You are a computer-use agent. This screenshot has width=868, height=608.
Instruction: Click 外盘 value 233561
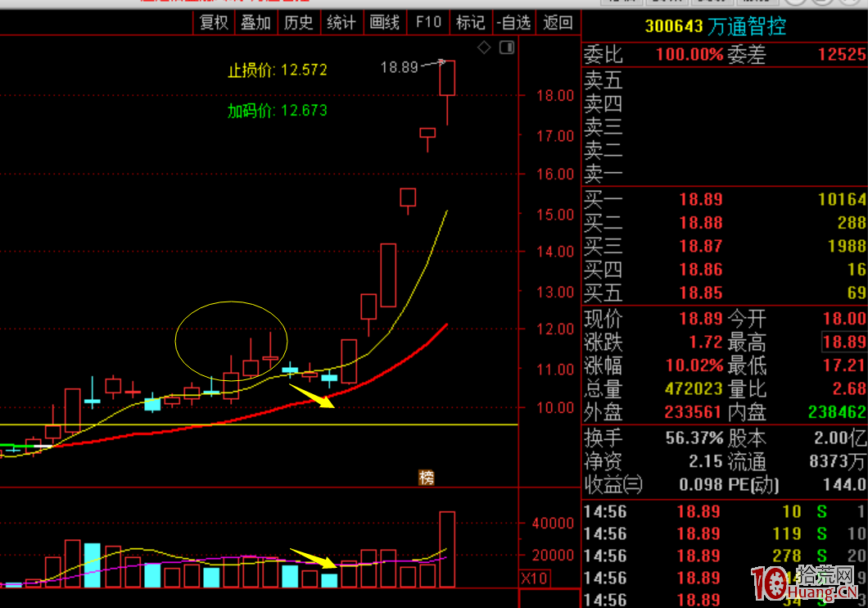[x=694, y=412]
